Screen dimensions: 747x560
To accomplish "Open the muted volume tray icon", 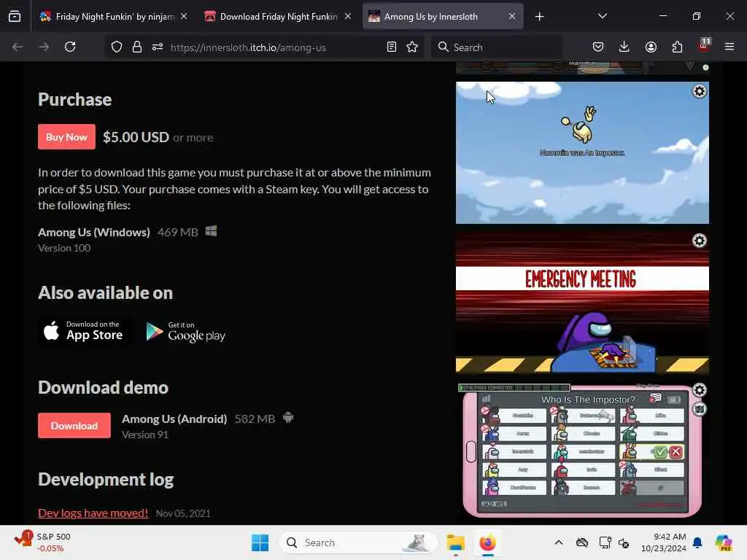I will click(x=624, y=542).
